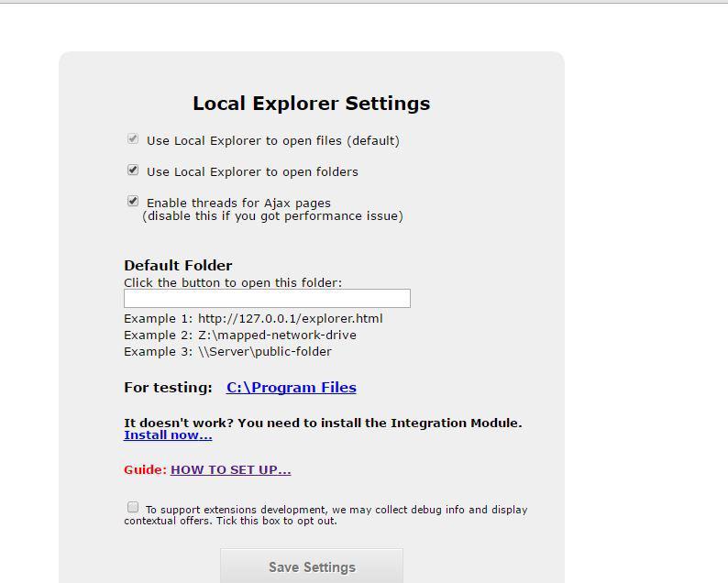
Task: Disable 'Enable threads for Ajax pages' checkbox
Action: pos(133,201)
